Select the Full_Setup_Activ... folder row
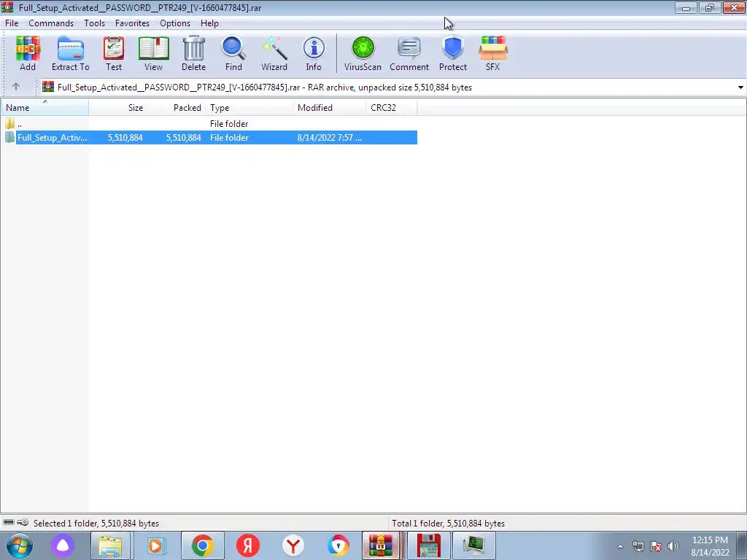 209,138
